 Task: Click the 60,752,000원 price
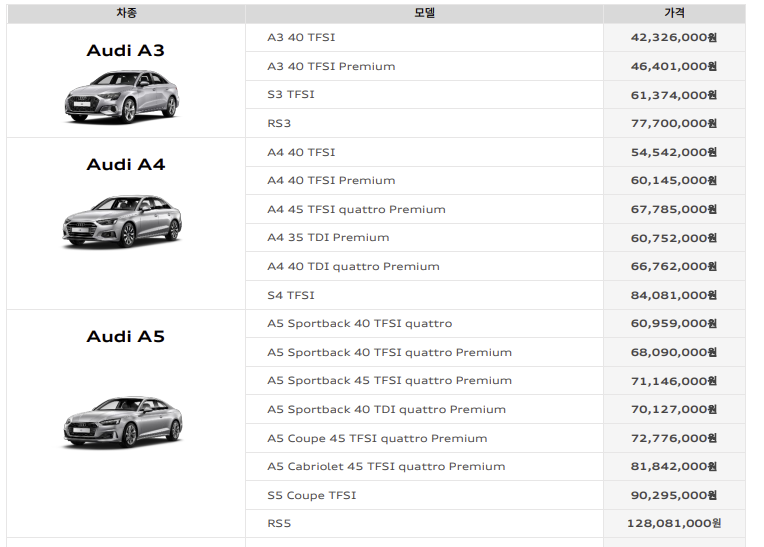[674, 238]
